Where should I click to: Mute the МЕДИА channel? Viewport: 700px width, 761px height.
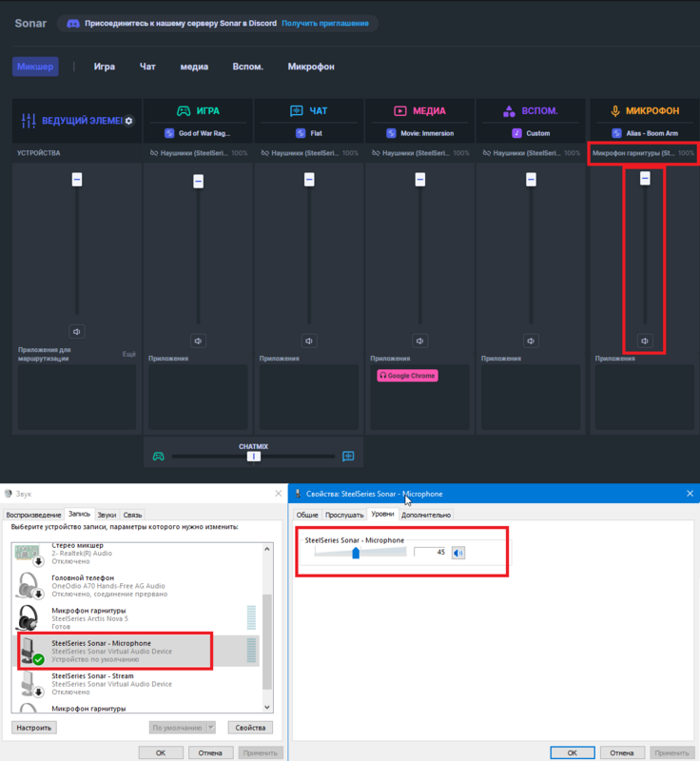420,341
